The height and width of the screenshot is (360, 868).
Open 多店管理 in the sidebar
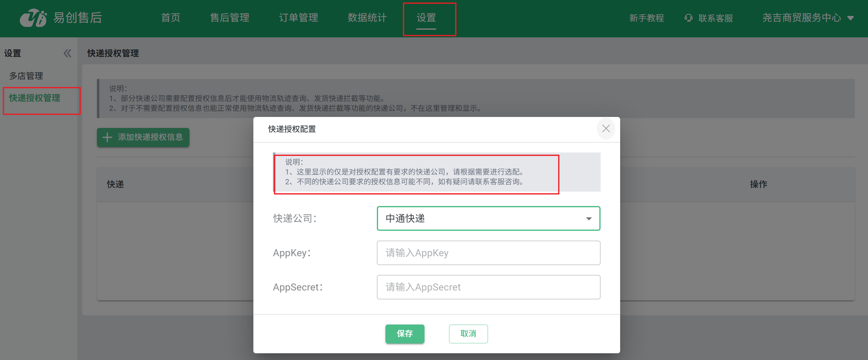26,76
